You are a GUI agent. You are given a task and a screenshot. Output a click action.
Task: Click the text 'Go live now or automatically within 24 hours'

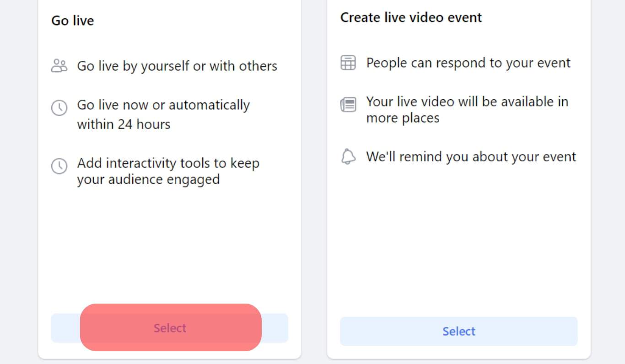163,114
